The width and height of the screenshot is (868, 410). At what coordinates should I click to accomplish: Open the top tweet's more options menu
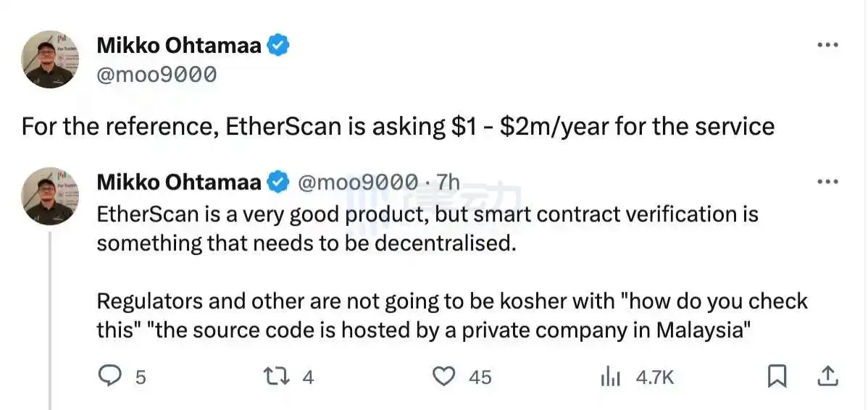coord(827,45)
